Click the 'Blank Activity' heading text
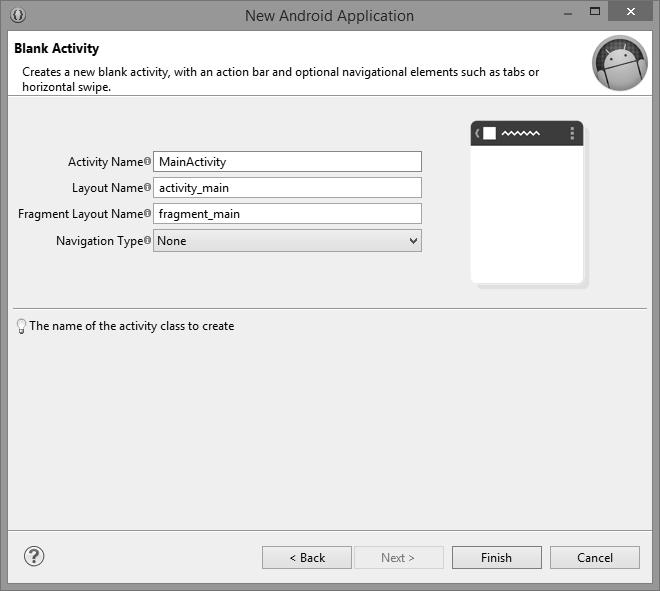The width and height of the screenshot is (660, 591). [56, 48]
